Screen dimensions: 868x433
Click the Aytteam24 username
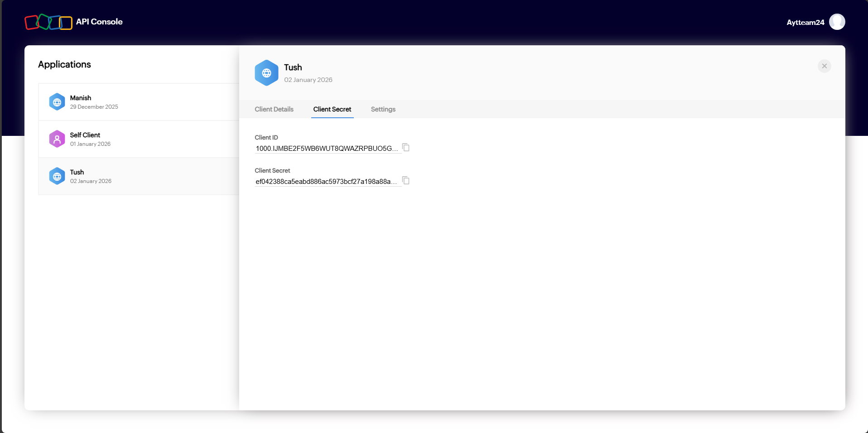tap(805, 22)
